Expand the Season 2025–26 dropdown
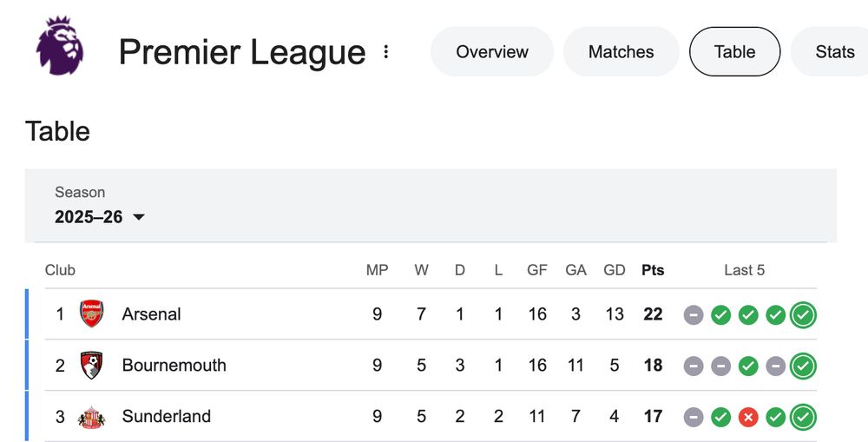This screenshot has width=868, height=442. [x=100, y=217]
